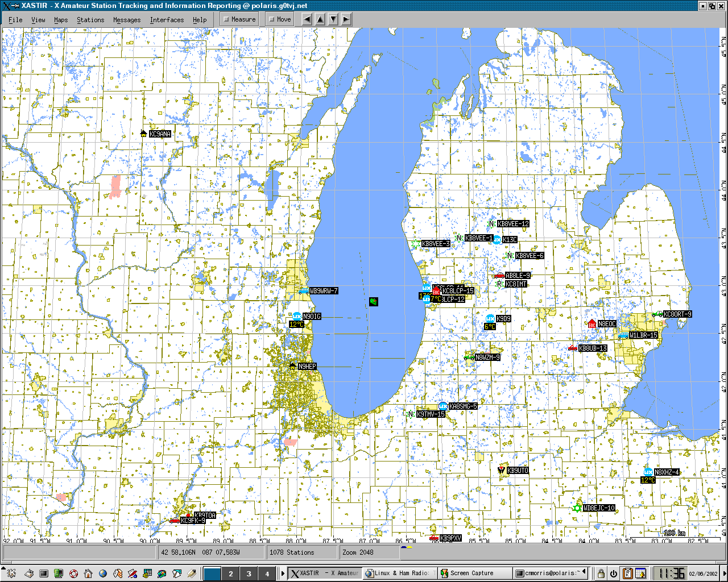The height and width of the screenshot is (582, 728).
Task: Open the Maps menu
Action: (x=61, y=20)
